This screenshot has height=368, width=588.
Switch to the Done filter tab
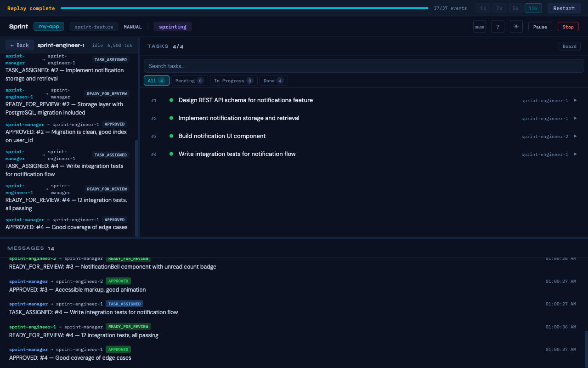coord(273,80)
